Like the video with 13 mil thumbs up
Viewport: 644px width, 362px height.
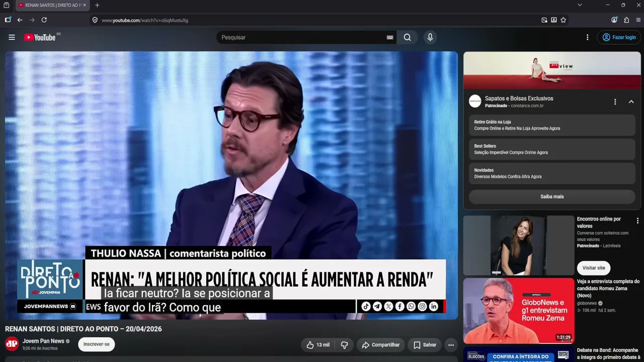coord(318,345)
